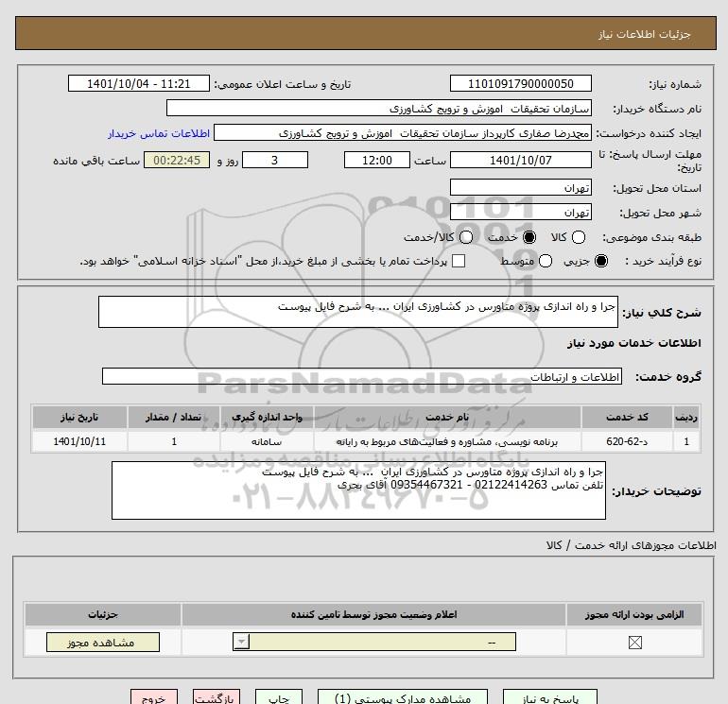Click the جزئیات permit column header
This screenshot has height=704, width=728.
(103, 614)
